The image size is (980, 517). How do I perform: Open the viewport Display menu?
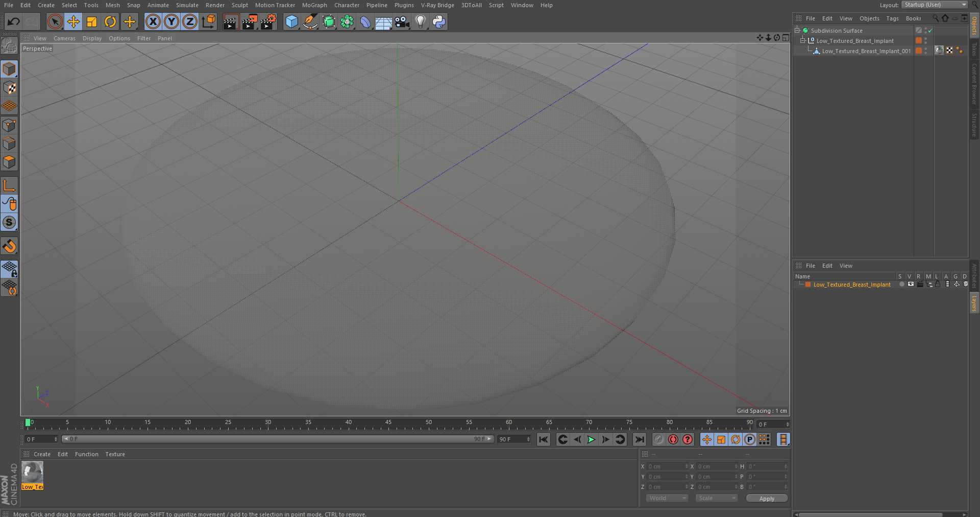click(x=92, y=38)
